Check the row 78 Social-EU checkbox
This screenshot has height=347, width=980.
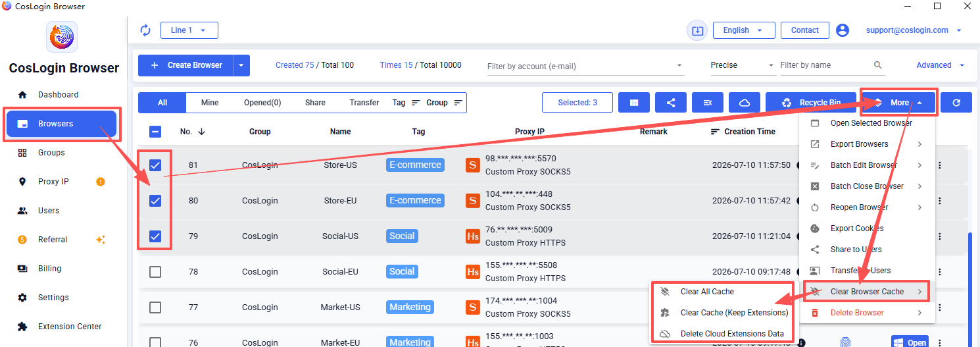pyautogui.click(x=155, y=272)
